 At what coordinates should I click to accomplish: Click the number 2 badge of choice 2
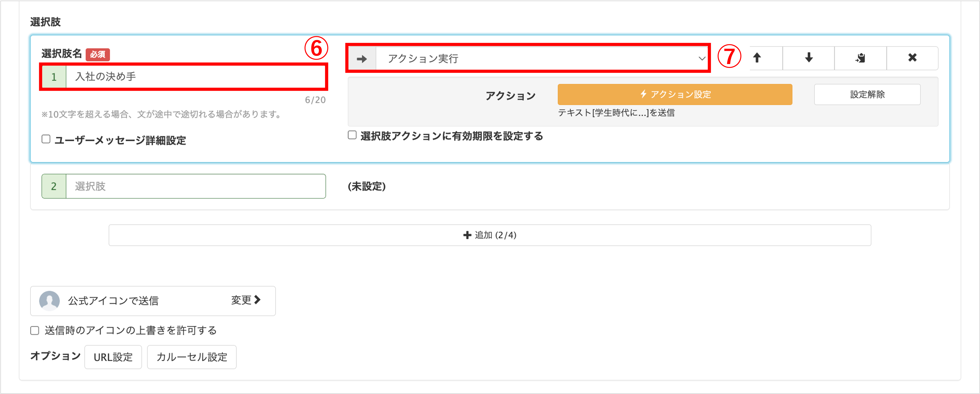click(x=54, y=186)
